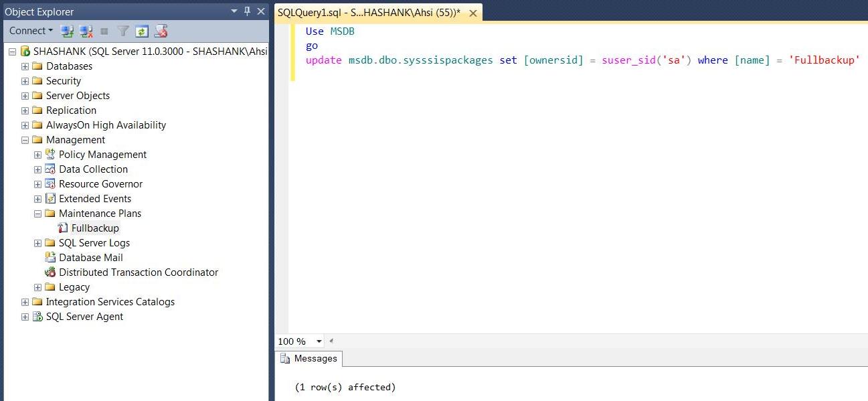The width and height of the screenshot is (868, 401).
Task: Click the Disconnect server icon
Action: coord(86,31)
